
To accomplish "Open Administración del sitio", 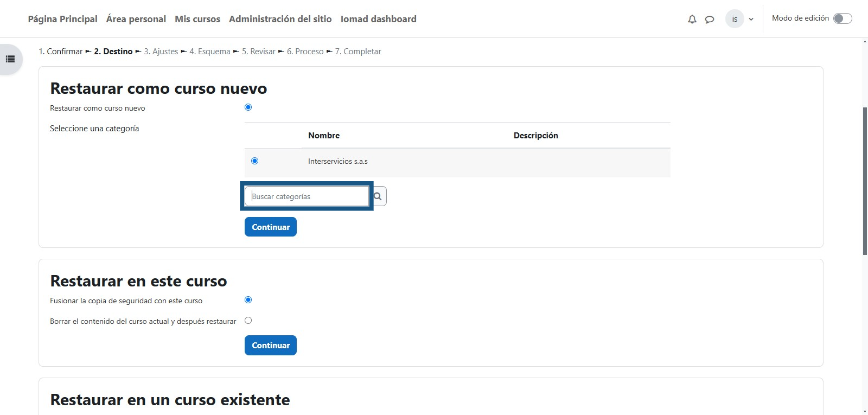I will coord(280,19).
